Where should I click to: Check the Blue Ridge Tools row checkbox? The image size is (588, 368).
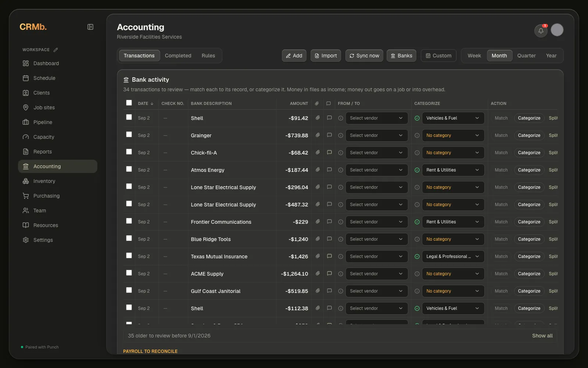pos(129,238)
